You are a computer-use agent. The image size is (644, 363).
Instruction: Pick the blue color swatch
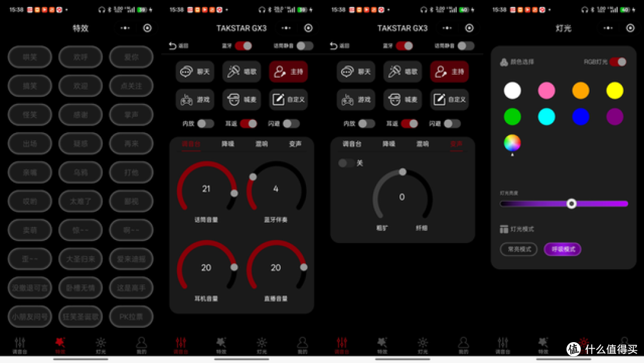pos(581,117)
